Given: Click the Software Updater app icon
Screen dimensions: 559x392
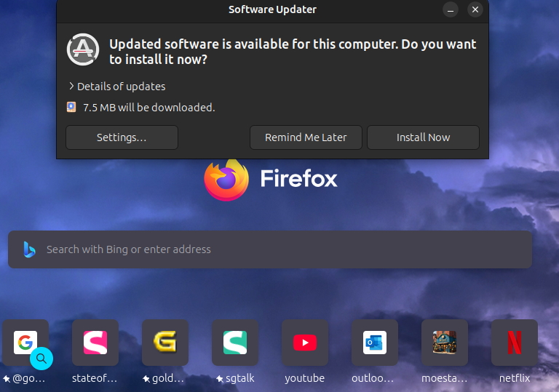Looking at the screenshot, I should point(83,49).
